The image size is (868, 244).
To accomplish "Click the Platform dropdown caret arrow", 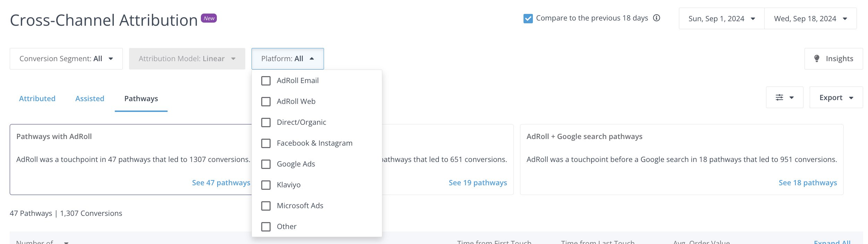I will coord(312,59).
